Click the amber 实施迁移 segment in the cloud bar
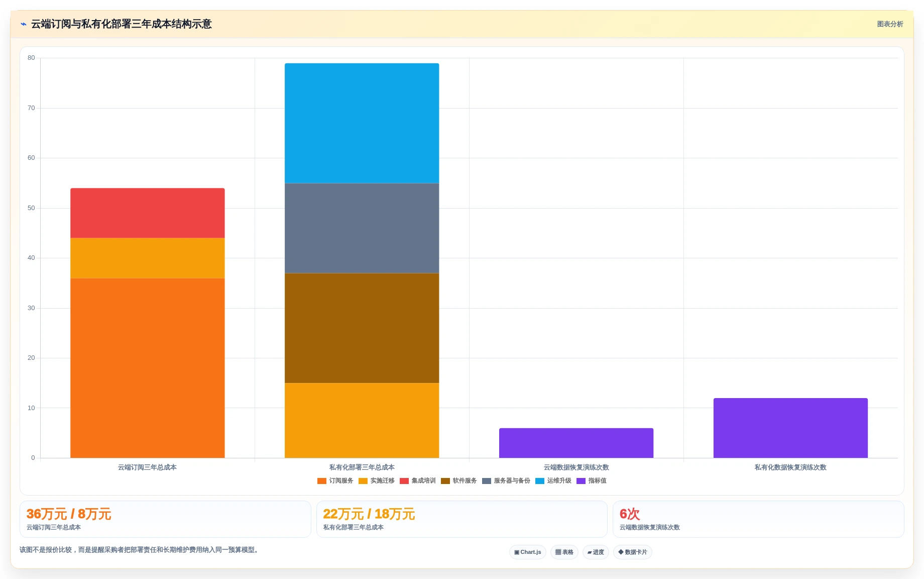 tap(148, 258)
